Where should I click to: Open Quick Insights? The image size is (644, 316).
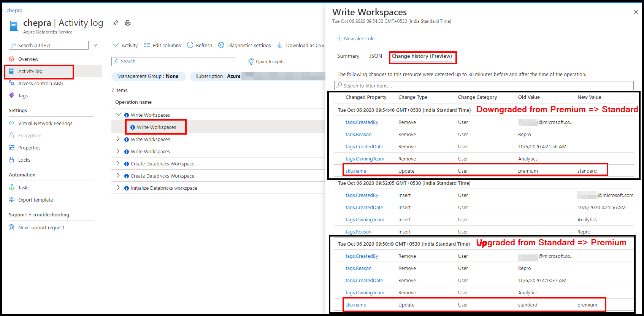tap(266, 62)
